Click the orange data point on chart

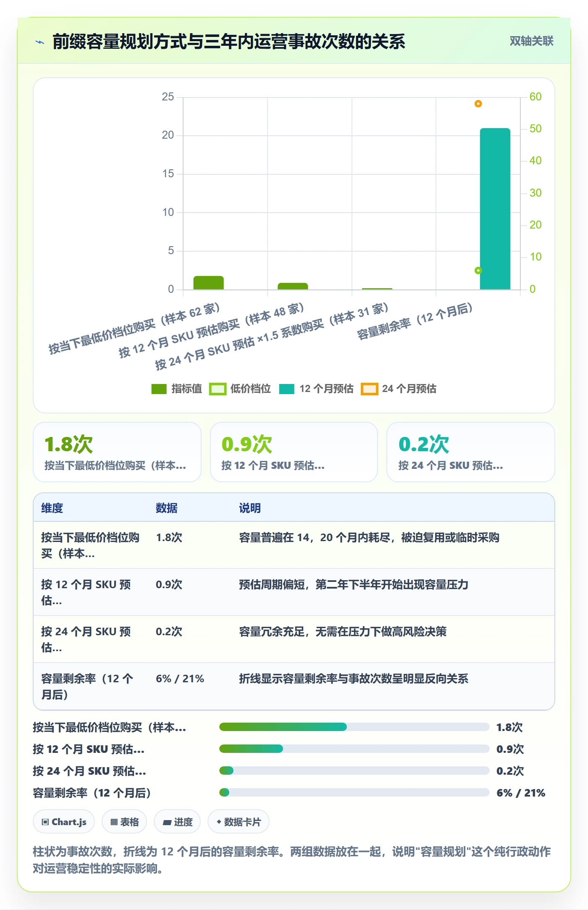click(478, 103)
